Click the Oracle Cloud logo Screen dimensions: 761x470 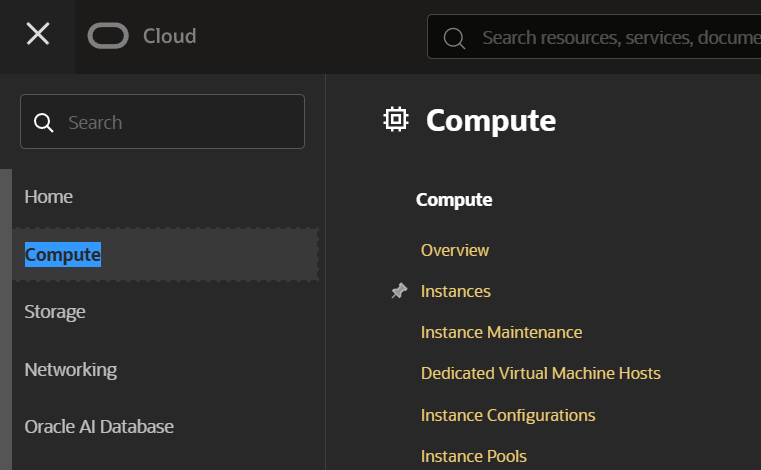108,36
